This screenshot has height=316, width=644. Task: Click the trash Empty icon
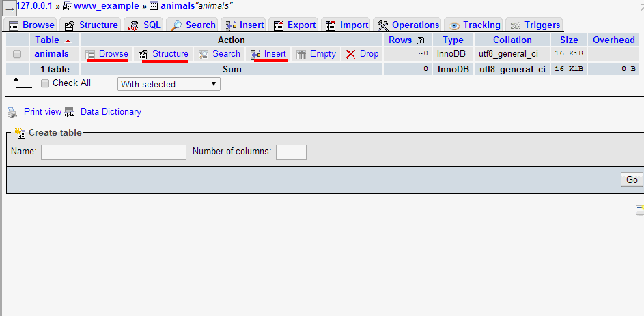coord(301,55)
